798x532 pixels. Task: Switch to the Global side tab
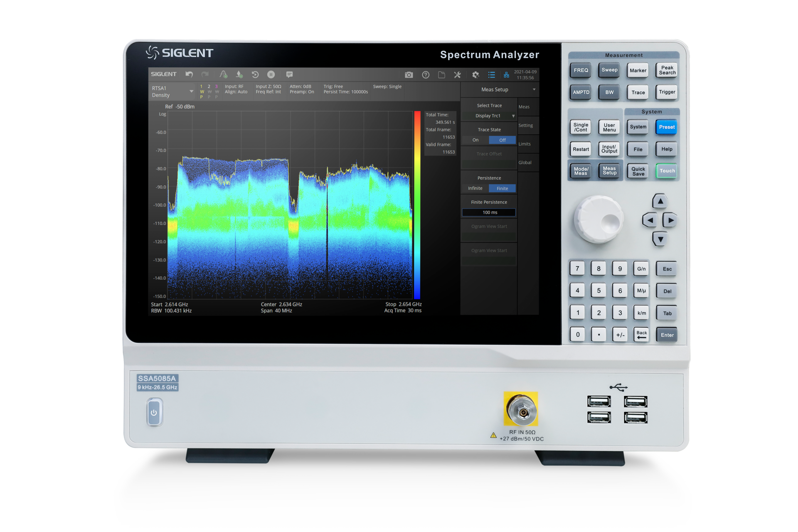pyautogui.click(x=528, y=163)
